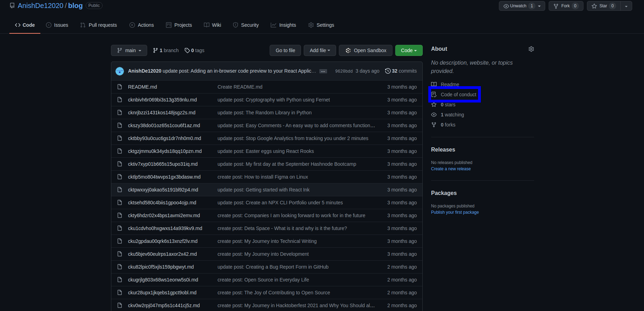Open the Actions tab
Viewport: 644px width, 311px height.
coord(142,25)
